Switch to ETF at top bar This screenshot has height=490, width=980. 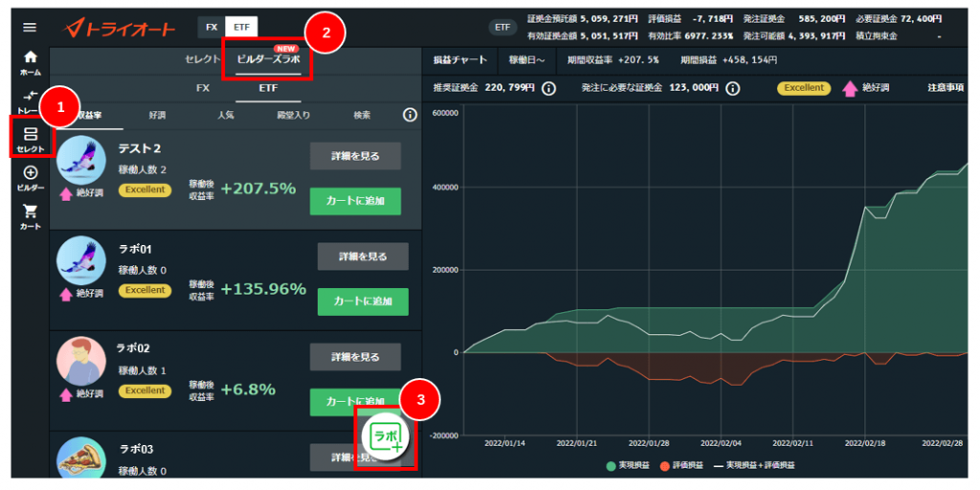click(x=241, y=28)
